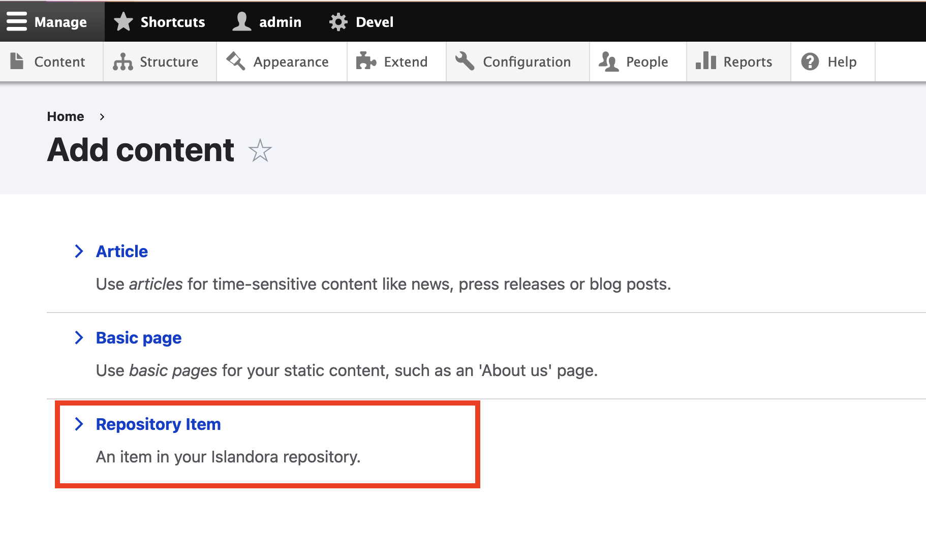Expand the Article disclosure chevron
Image resolution: width=926 pixels, height=560 pixels.
(79, 251)
